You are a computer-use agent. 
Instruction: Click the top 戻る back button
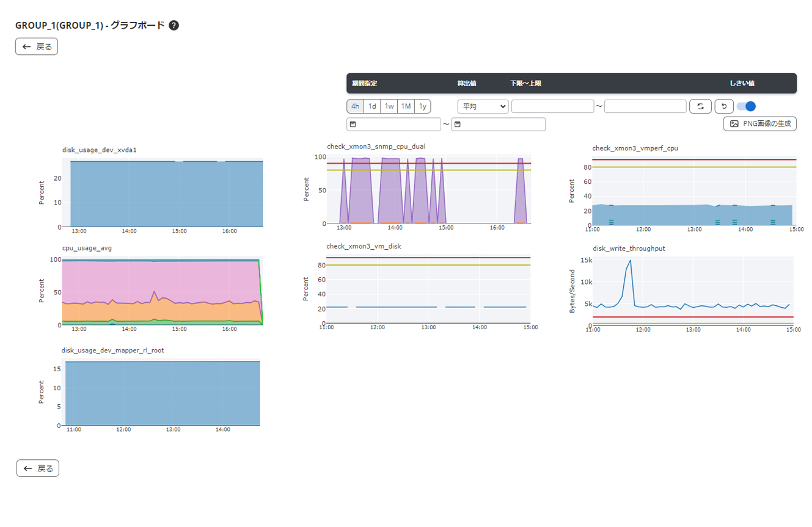click(x=37, y=46)
